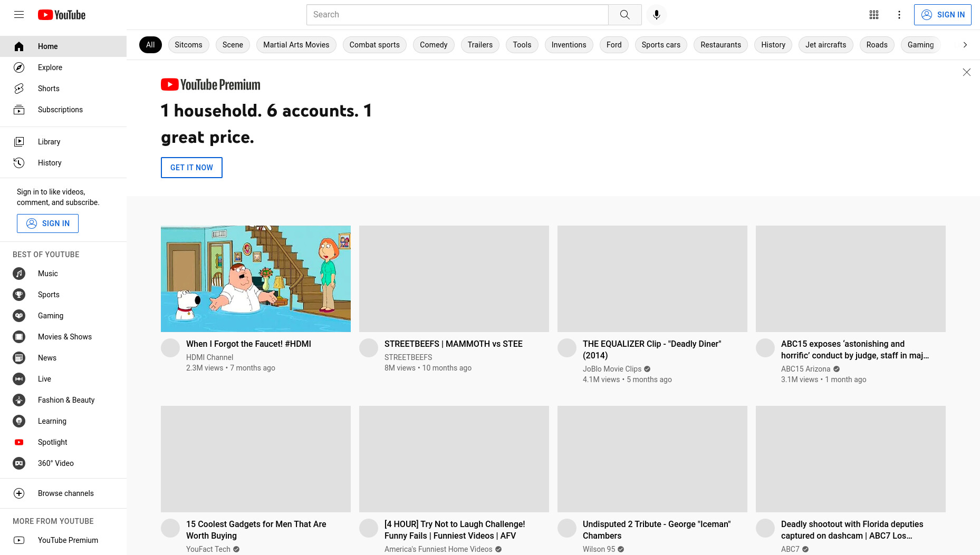The width and height of the screenshot is (980, 555).
Task: Open the 15 Coolest Gadgets video title
Action: click(256, 530)
